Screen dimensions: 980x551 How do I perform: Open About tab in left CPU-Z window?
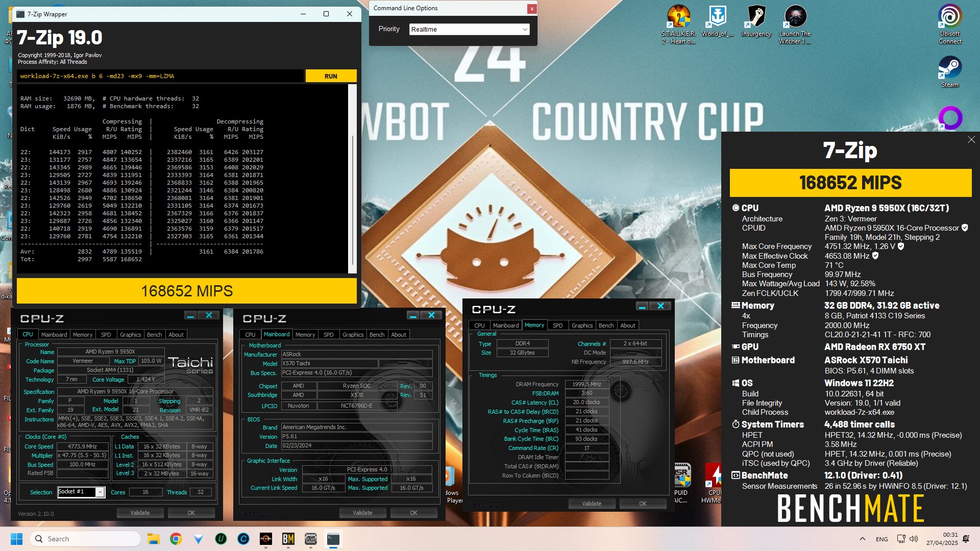click(x=176, y=335)
